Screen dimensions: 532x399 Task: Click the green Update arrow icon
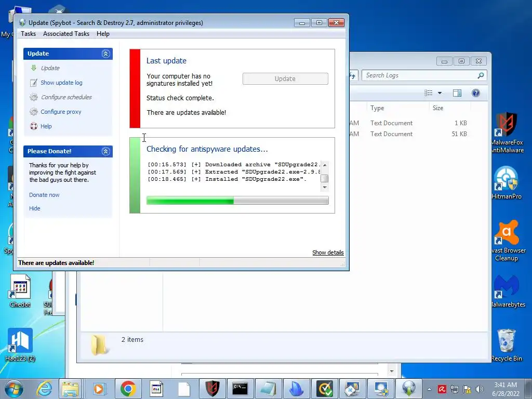34,68
